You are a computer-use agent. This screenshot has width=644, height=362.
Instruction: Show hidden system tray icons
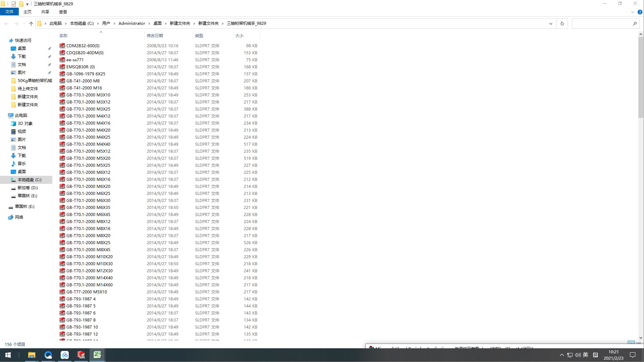562,355
